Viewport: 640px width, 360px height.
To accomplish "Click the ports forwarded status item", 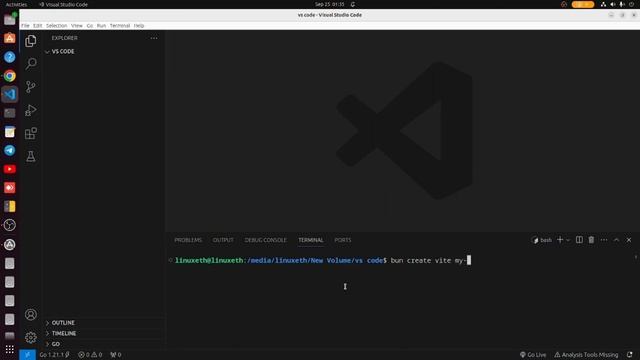I will [x=116, y=355].
